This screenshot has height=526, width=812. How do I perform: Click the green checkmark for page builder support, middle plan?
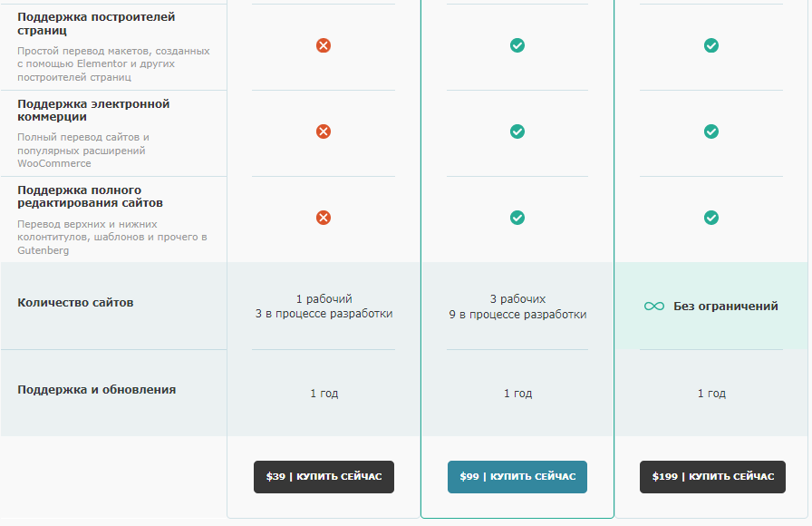pyautogui.click(x=517, y=46)
